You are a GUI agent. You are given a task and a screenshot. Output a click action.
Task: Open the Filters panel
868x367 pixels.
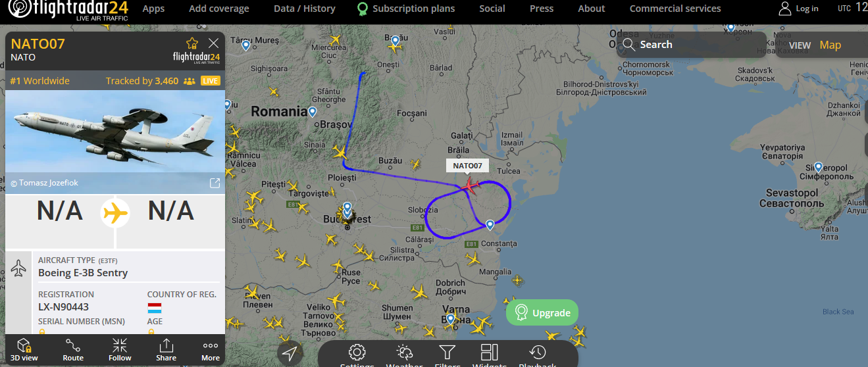pos(447,355)
